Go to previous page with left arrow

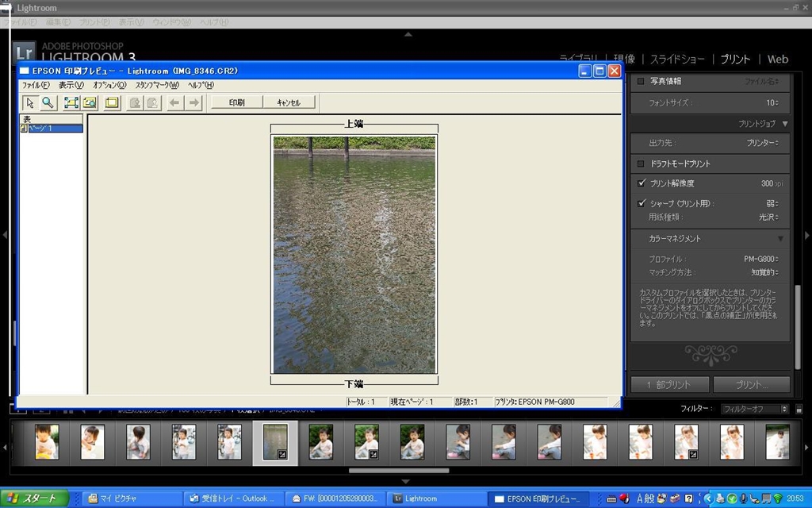(175, 102)
